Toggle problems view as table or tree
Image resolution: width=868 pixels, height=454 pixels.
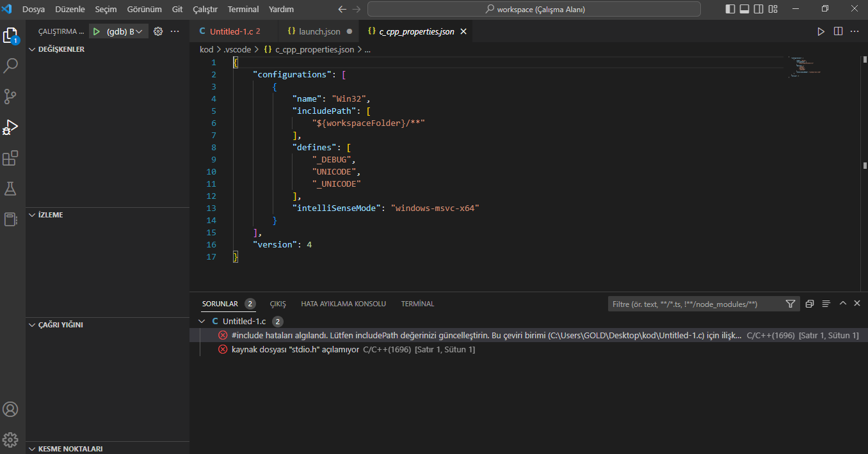click(x=826, y=304)
